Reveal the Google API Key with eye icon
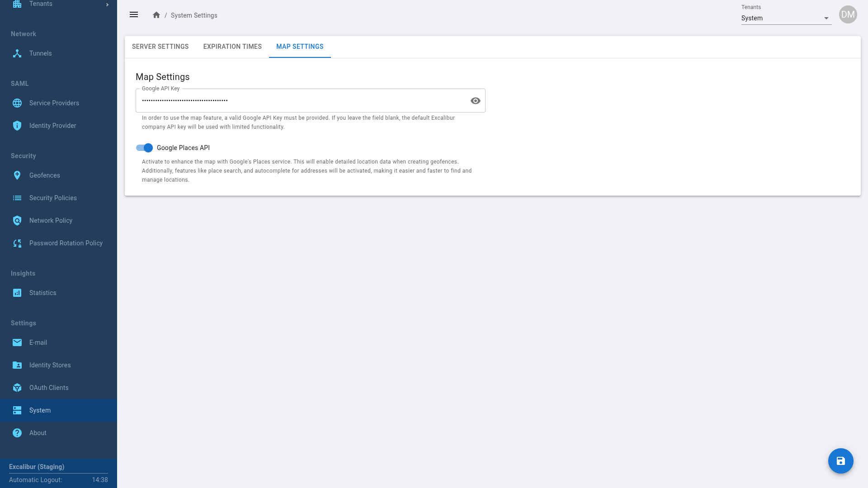The image size is (868, 488). click(x=475, y=101)
